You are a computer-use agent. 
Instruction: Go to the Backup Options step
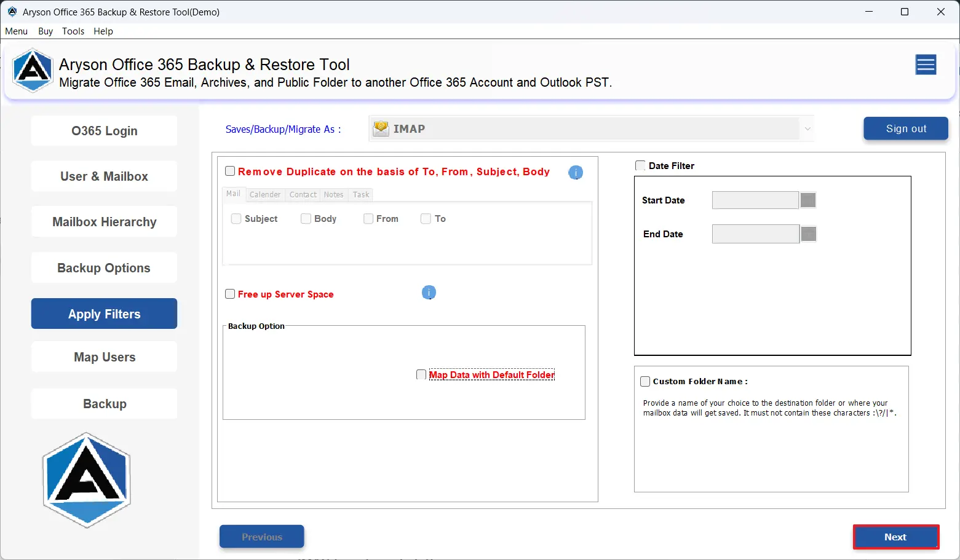coord(105,268)
